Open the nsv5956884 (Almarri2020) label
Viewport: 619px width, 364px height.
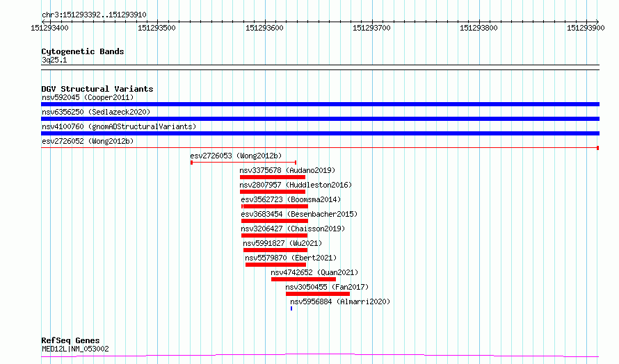point(340,301)
